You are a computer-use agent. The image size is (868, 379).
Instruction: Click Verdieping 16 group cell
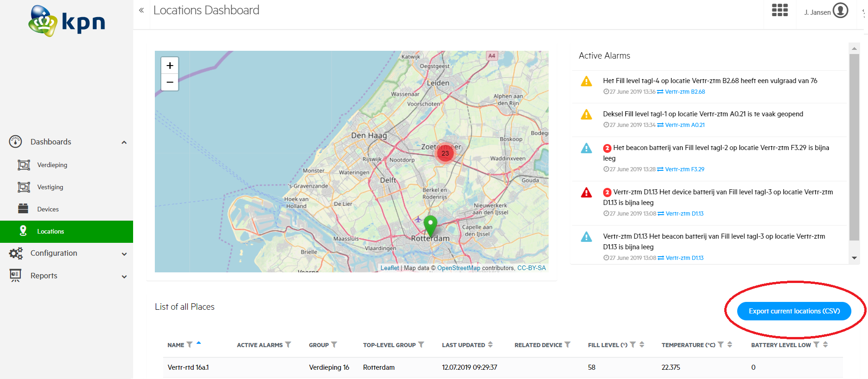(329, 367)
